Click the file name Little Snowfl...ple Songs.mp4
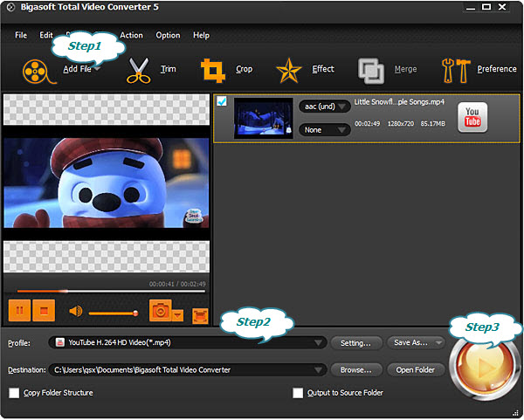 (x=399, y=102)
